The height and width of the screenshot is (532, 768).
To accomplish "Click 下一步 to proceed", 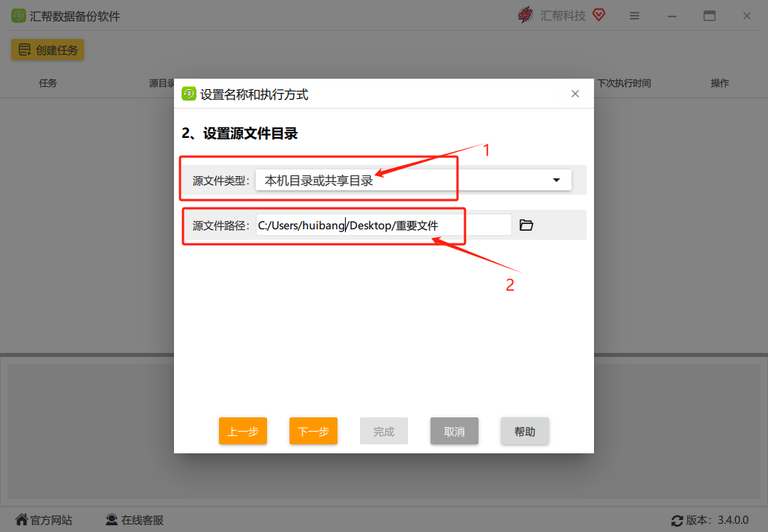I will 313,431.
